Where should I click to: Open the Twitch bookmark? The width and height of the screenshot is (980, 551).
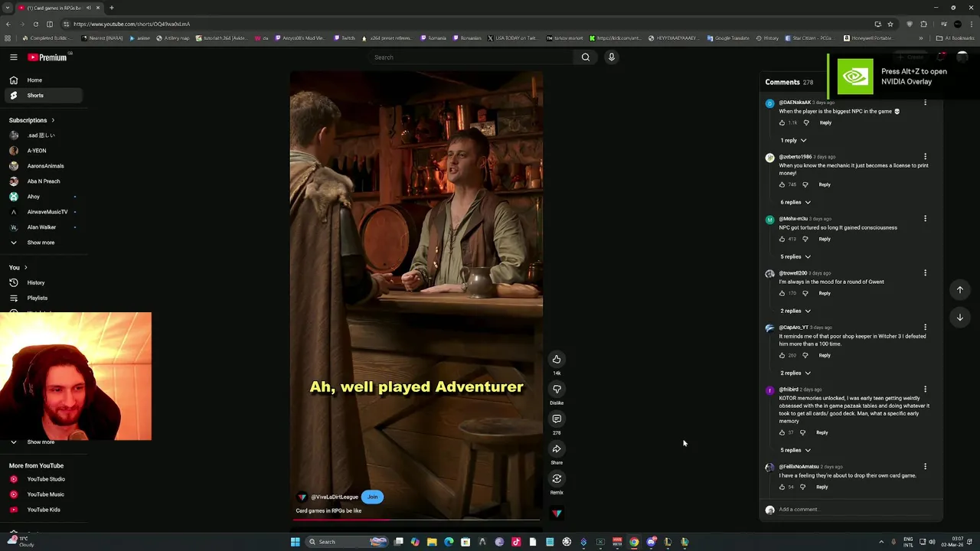click(x=345, y=38)
